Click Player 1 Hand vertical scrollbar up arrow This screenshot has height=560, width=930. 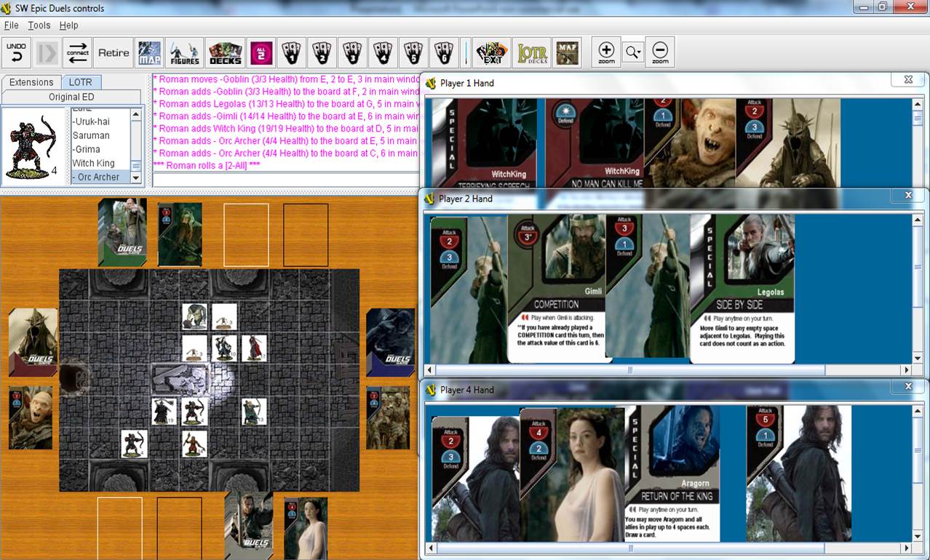pos(918,105)
